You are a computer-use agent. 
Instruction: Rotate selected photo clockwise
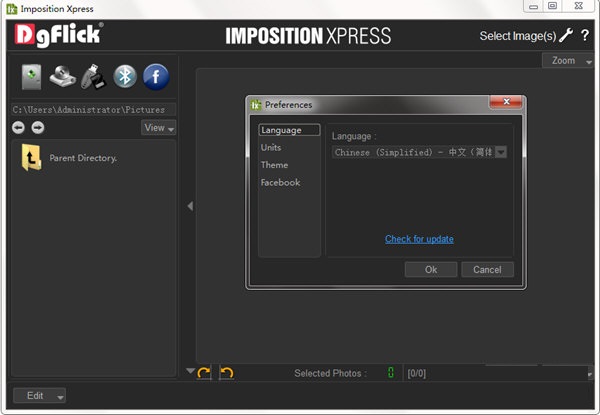(x=204, y=373)
